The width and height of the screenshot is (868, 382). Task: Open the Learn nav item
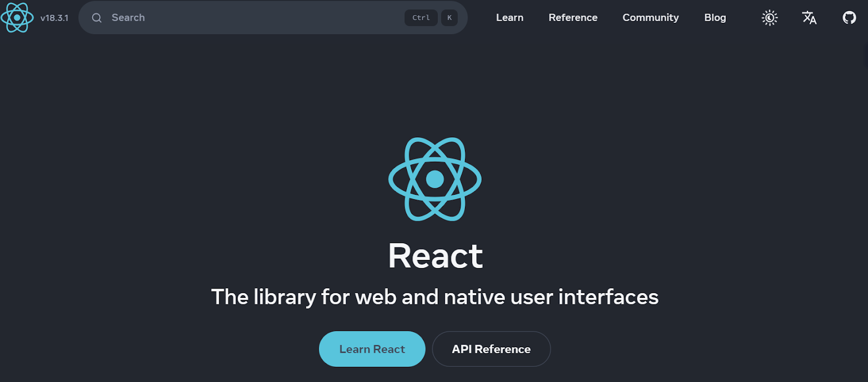click(509, 17)
